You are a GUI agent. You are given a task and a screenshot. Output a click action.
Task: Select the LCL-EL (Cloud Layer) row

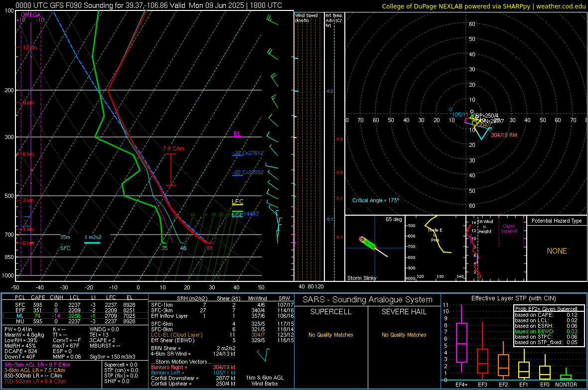pyautogui.click(x=222, y=335)
